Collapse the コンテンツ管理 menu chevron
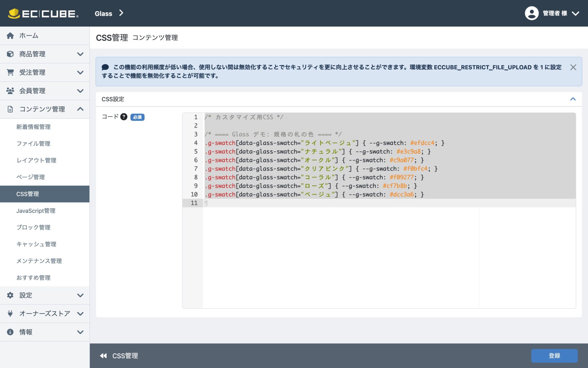588x368 pixels. click(x=80, y=109)
